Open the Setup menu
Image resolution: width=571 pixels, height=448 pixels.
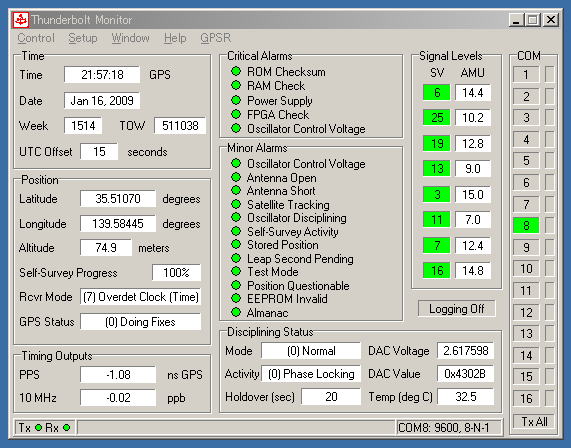[x=83, y=38]
